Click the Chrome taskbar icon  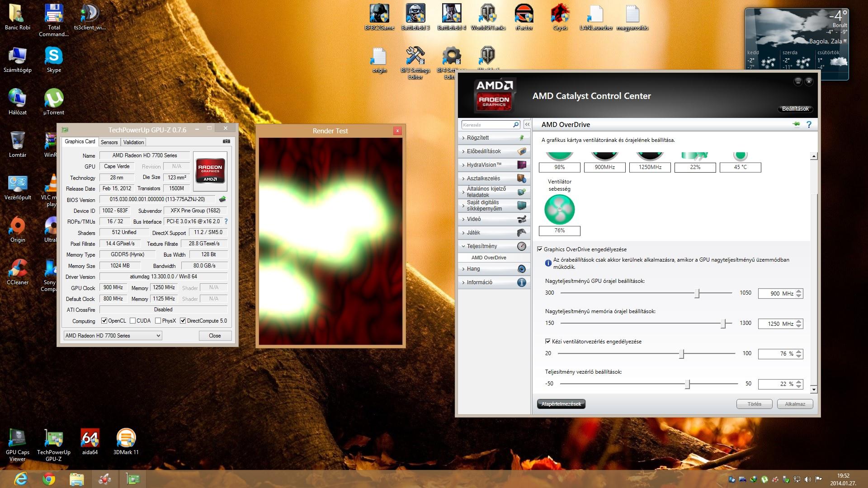(x=49, y=479)
